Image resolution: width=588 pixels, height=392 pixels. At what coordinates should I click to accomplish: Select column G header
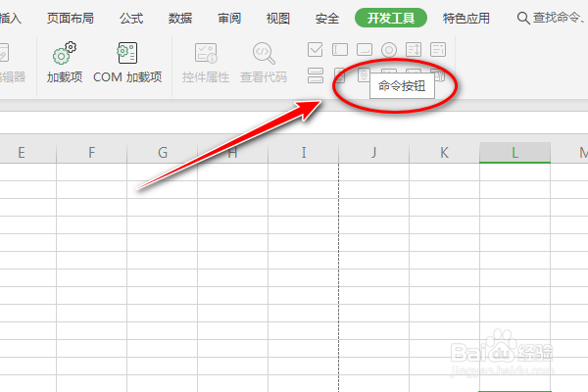point(163,153)
